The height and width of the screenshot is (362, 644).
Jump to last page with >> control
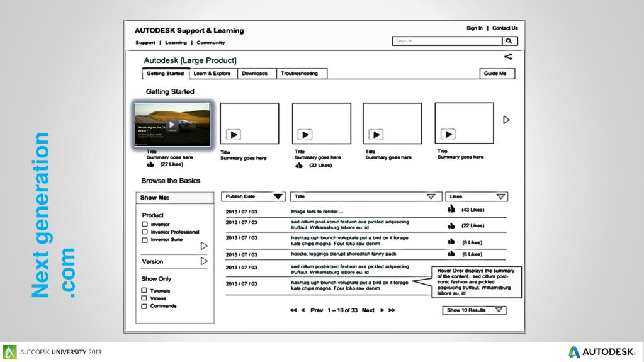(x=392, y=310)
